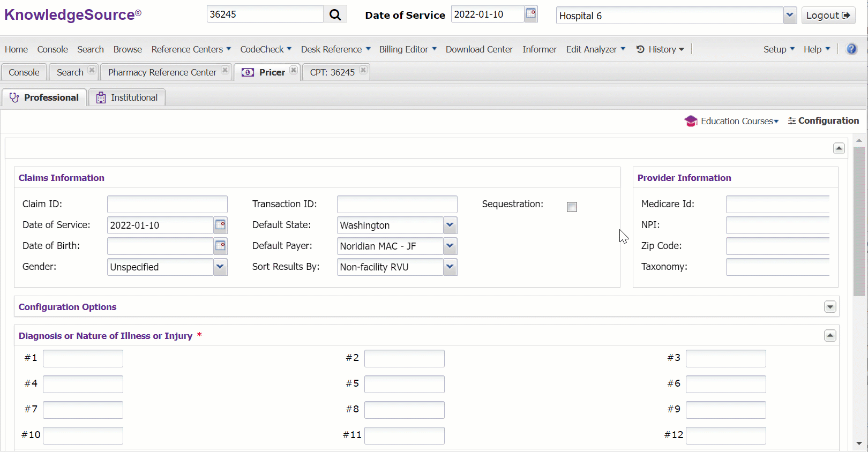This screenshot has width=868, height=452.
Task: Expand the Default State dropdown
Action: (x=450, y=225)
